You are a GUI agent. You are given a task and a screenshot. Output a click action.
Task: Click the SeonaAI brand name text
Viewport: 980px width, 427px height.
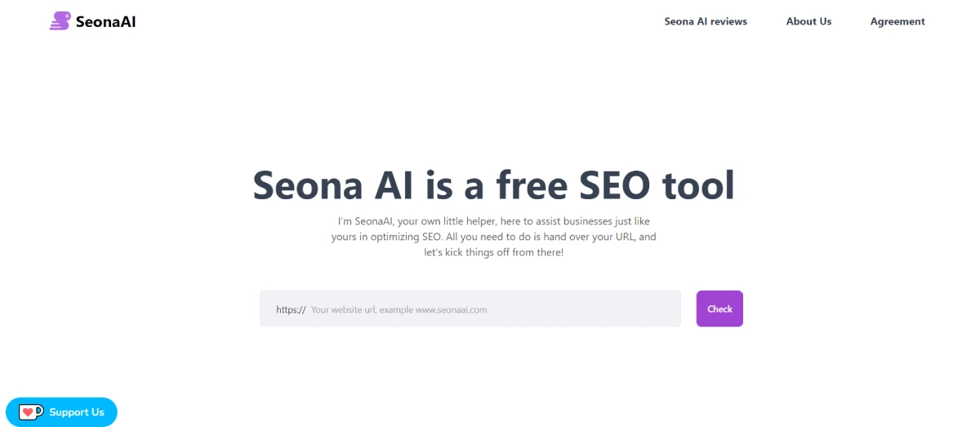[105, 22]
